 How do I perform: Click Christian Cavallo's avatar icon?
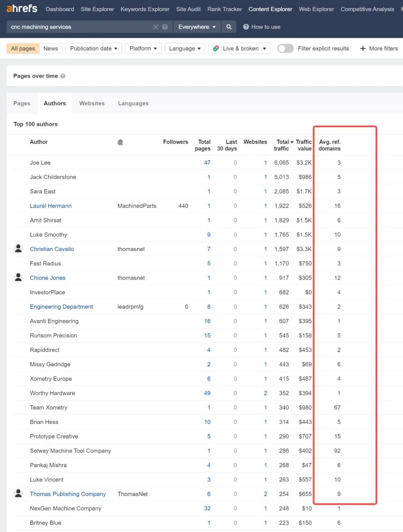[x=18, y=248]
